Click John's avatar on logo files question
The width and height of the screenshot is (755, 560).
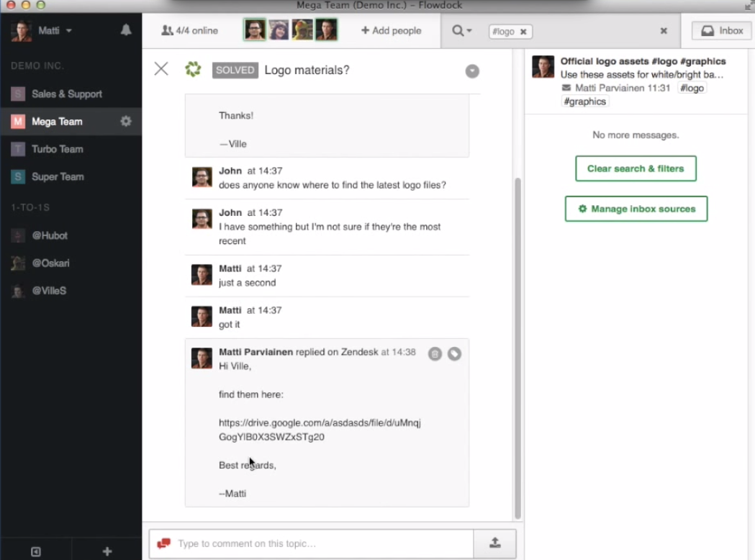[202, 177]
